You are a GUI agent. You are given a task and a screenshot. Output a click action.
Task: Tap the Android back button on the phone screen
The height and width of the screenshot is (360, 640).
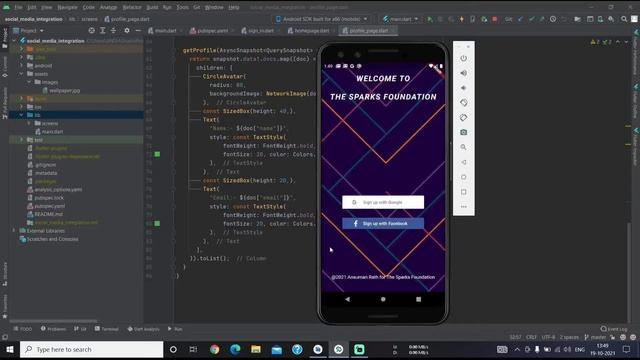click(x=347, y=299)
